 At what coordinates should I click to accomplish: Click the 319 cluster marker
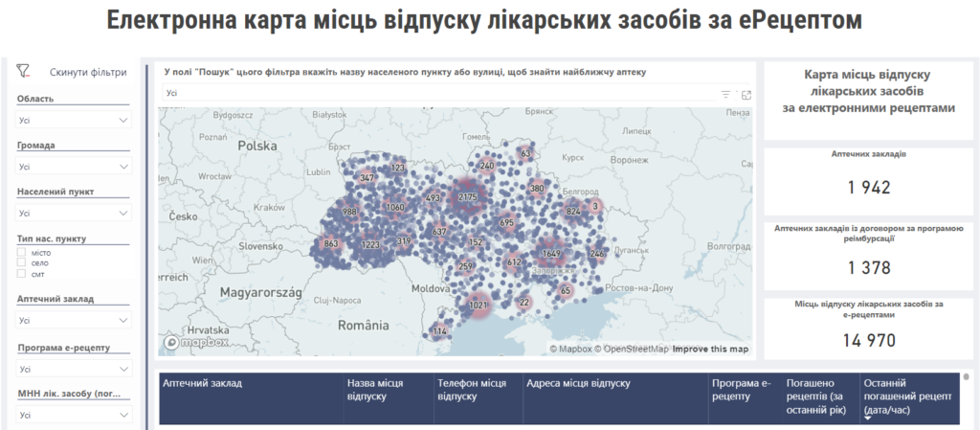[x=404, y=241]
